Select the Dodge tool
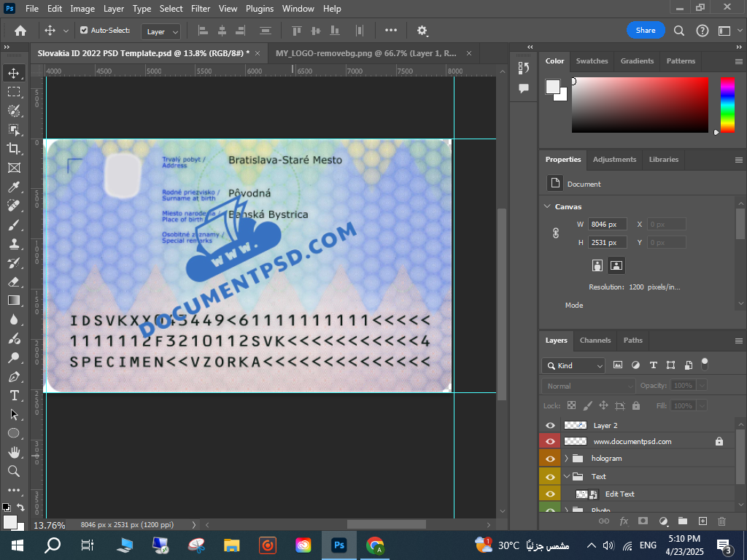This screenshot has height=560, width=747. [14, 357]
